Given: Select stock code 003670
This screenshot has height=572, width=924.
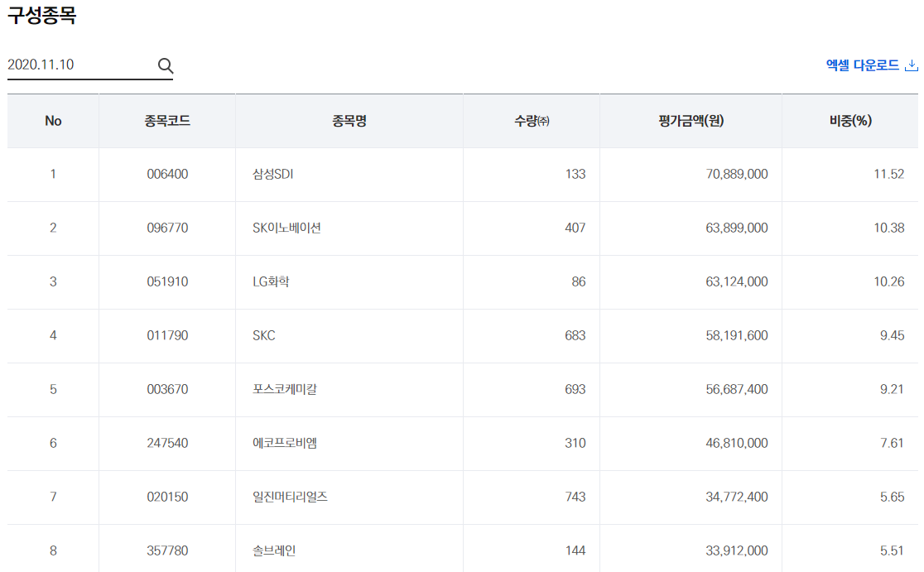Looking at the screenshot, I should click(167, 389).
